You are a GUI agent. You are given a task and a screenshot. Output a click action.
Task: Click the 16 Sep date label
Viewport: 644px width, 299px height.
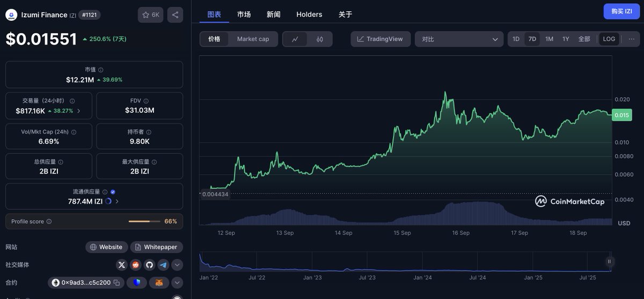461,233
